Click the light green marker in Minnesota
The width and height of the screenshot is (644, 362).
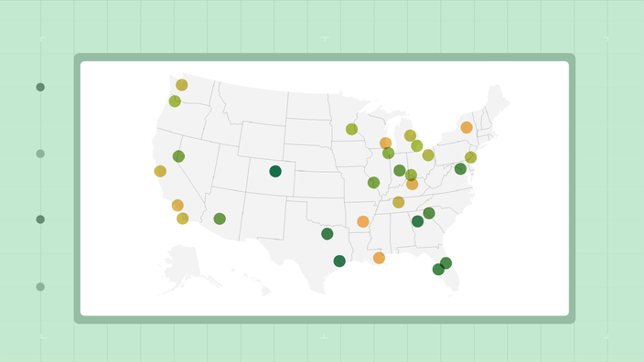tap(351, 129)
